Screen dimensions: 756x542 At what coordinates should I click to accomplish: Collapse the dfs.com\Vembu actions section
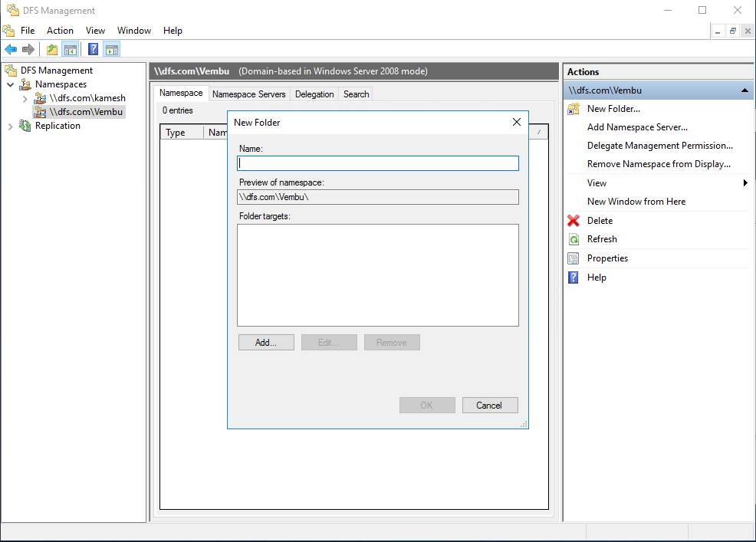744,90
